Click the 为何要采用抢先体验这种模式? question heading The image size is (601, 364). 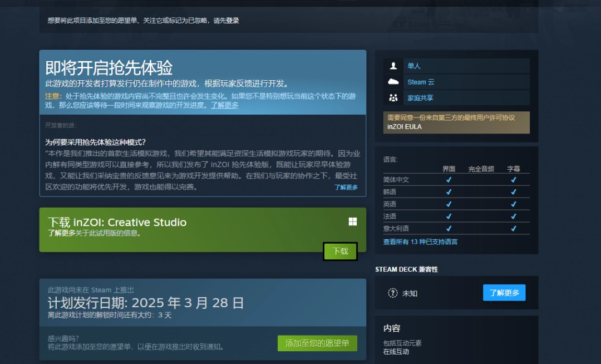96,142
